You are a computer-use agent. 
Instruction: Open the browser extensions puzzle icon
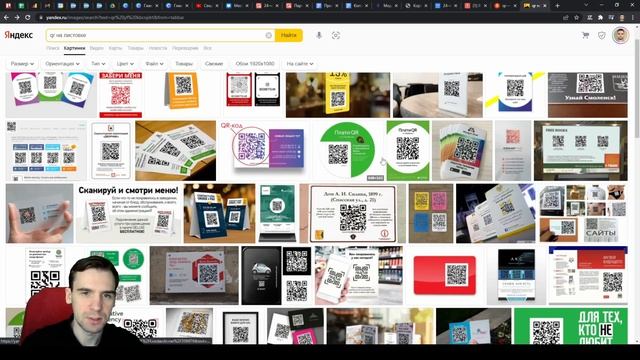coord(600,18)
